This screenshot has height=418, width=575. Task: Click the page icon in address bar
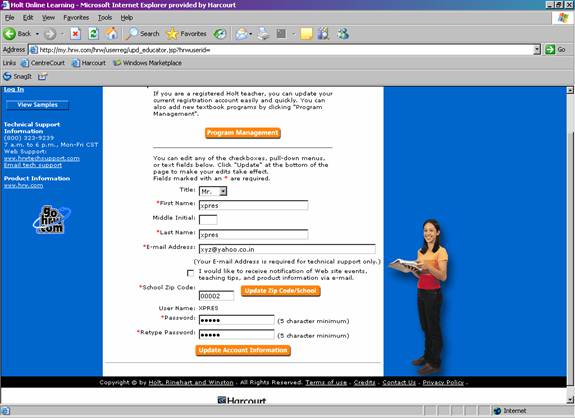[33, 50]
